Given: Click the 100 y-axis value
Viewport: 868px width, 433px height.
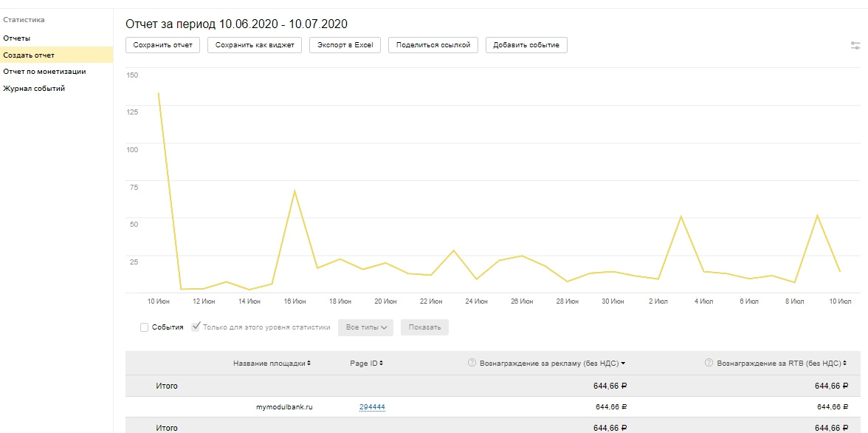Looking at the screenshot, I should click(x=132, y=149).
